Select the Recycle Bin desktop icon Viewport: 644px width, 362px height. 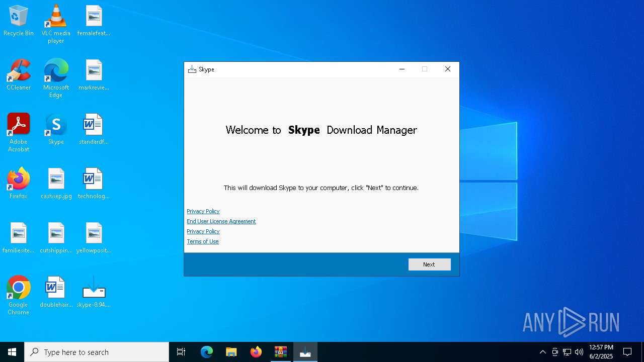point(19,21)
